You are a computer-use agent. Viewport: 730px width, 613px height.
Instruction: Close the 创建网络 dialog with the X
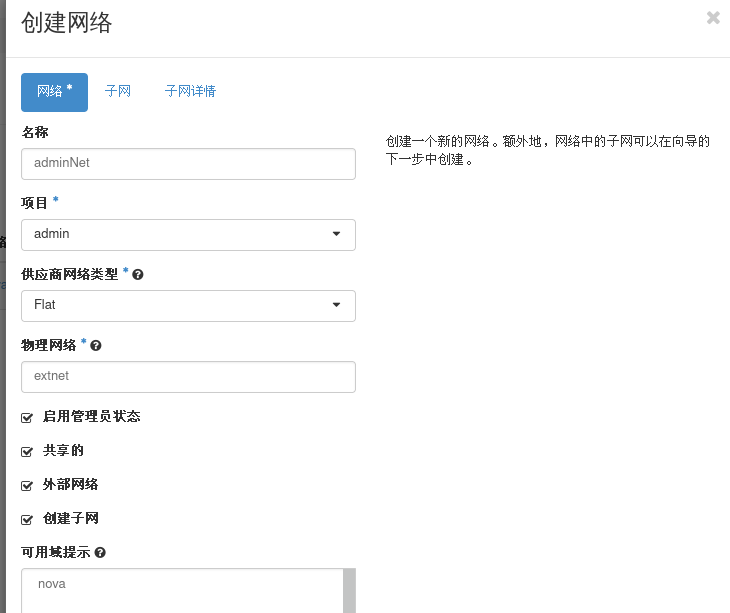pyautogui.click(x=713, y=18)
